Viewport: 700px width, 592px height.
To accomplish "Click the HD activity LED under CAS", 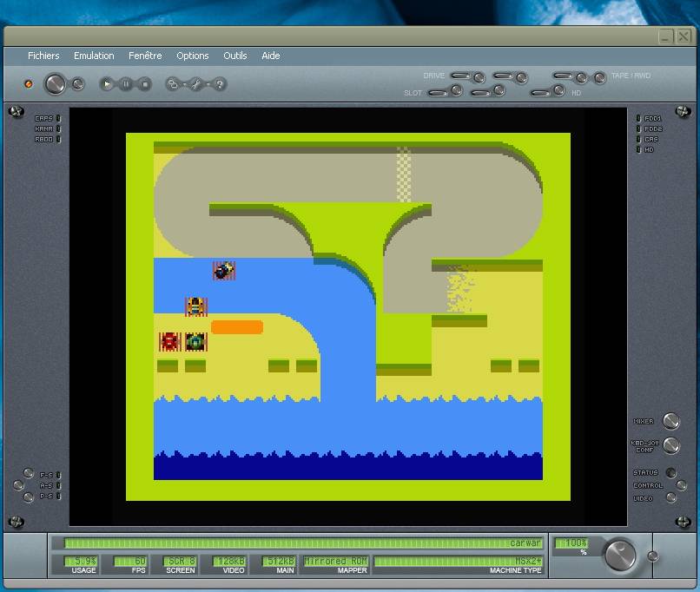I will [638, 150].
